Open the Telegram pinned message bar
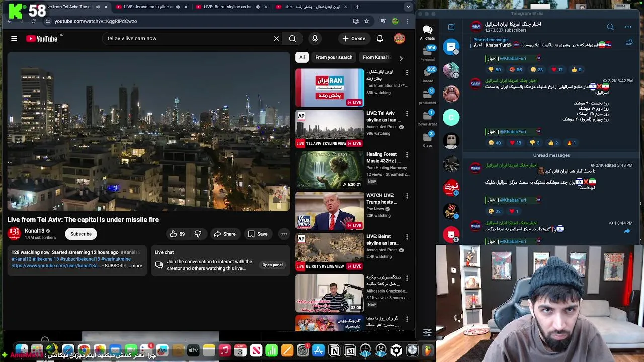The image size is (644, 362). [x=546, y=43]
